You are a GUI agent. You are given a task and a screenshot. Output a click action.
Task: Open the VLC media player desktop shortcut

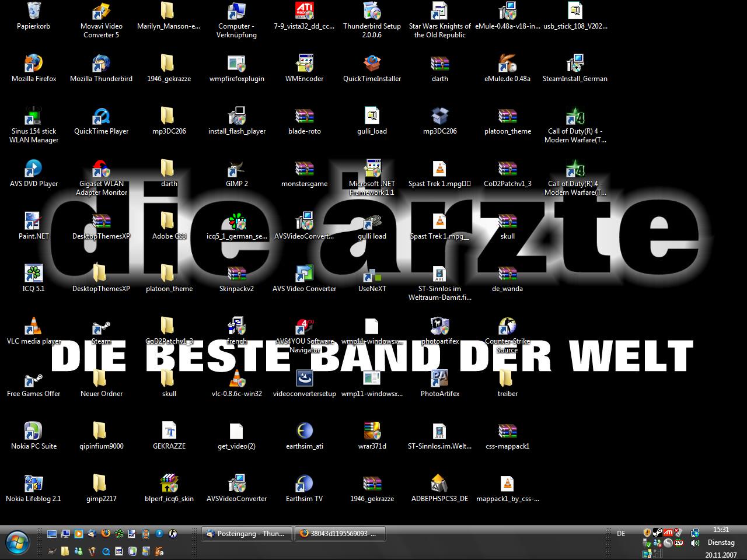(34, 327)
